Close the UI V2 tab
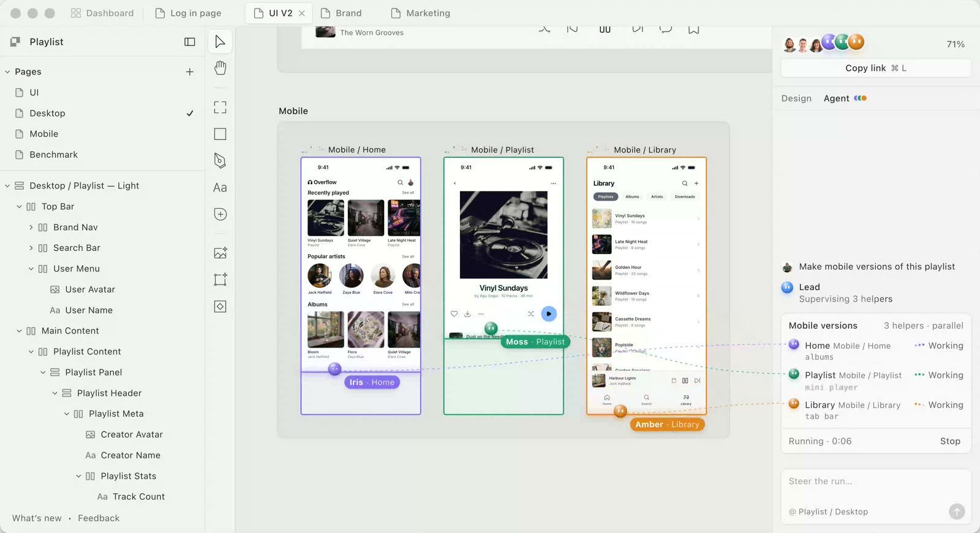The image size is (980, 533). pyautogui.click(x=302, y=13)
